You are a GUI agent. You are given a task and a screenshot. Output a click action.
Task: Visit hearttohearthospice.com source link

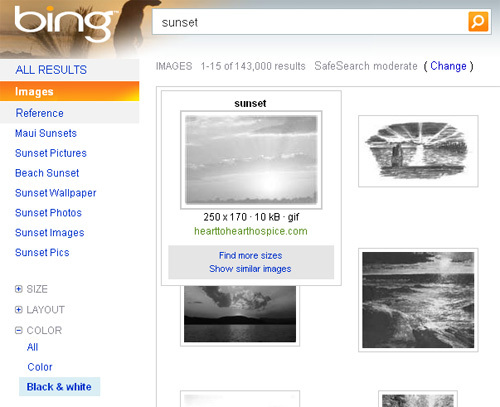251,231
